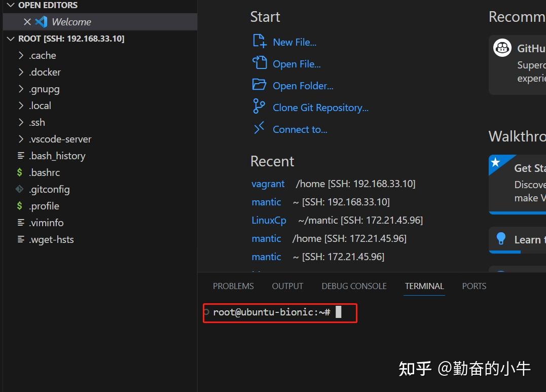Click the Learn the Fundamentals lightbulb icon
The width and height of the screenshot is (546, 392).
(x=501, y=238)
